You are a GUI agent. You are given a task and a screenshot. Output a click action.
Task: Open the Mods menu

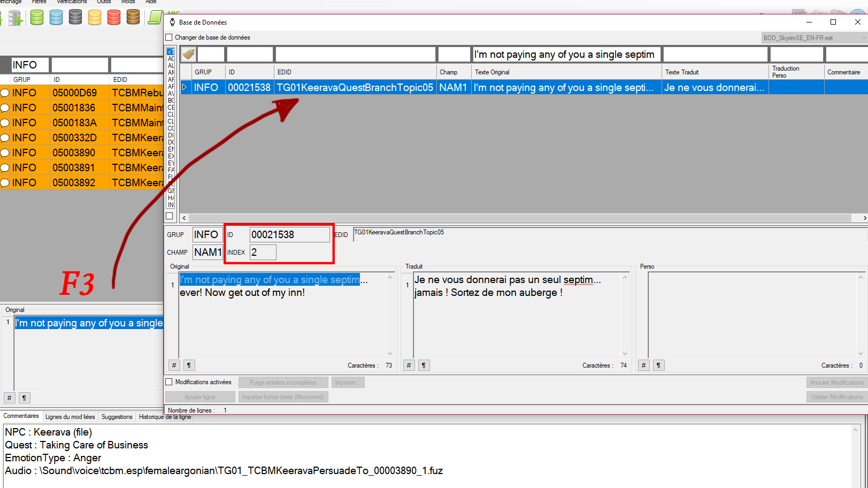tap(128, 2)
